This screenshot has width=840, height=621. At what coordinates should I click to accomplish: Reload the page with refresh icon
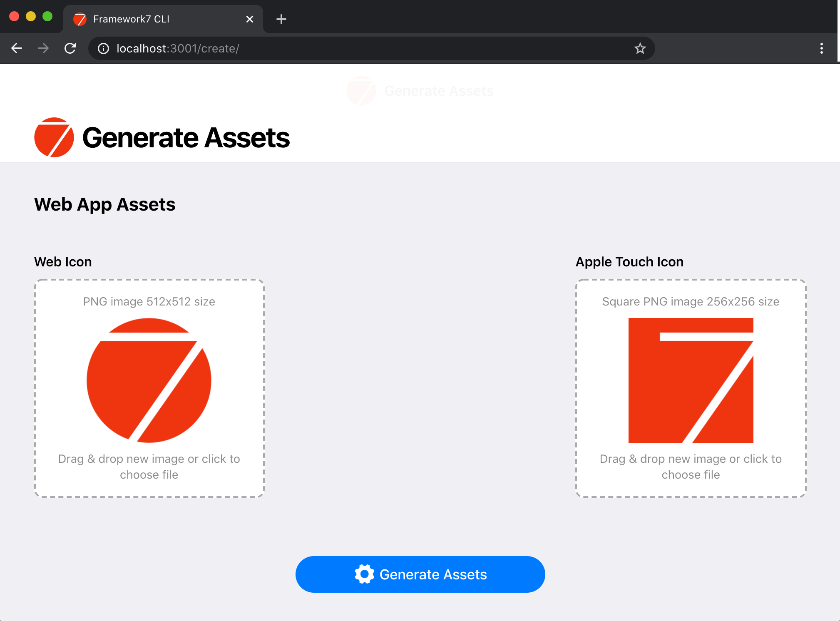pos(70,48)
